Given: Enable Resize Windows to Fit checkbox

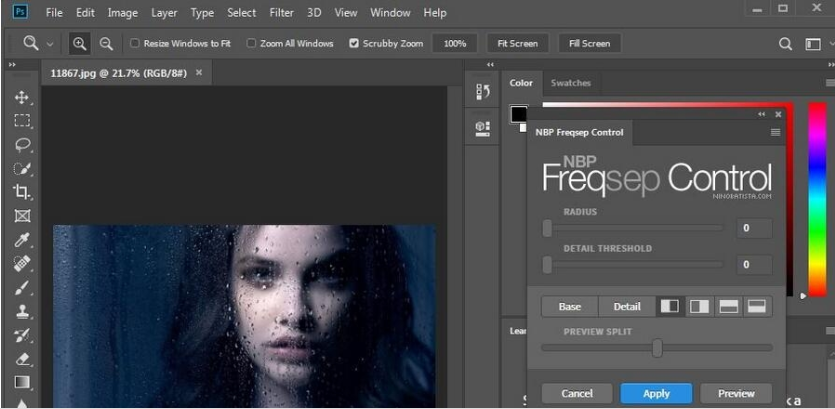Looking at the screenshot, I should tap(135, 44).
